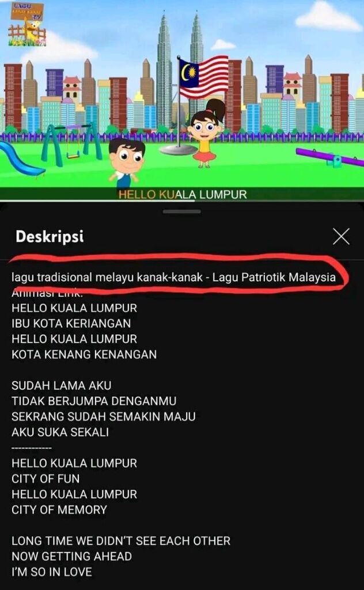Tap the SUDAH LAMA AKU lyric line

click(x=61, y=385)
